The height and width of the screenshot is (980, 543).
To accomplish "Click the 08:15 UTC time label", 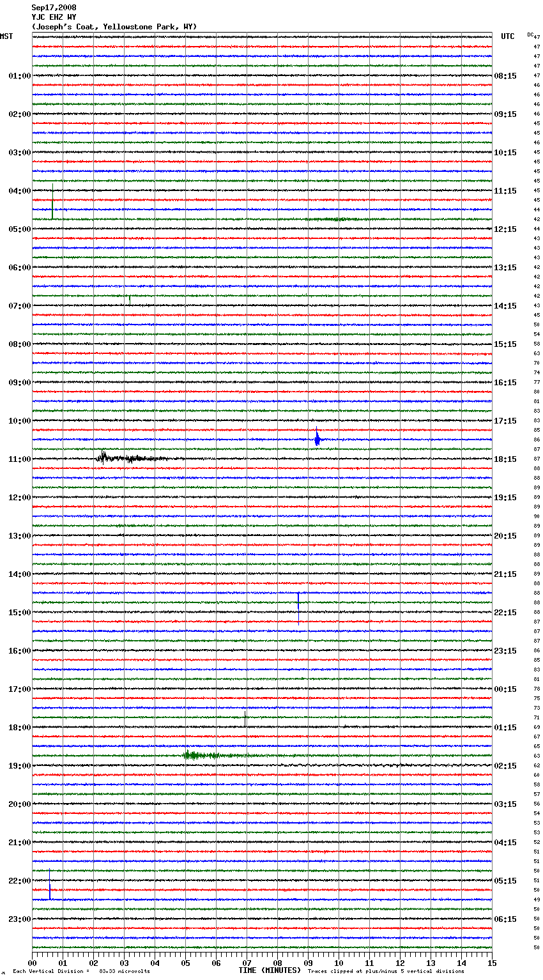I will pyautogui.click(x=505, y=76).
